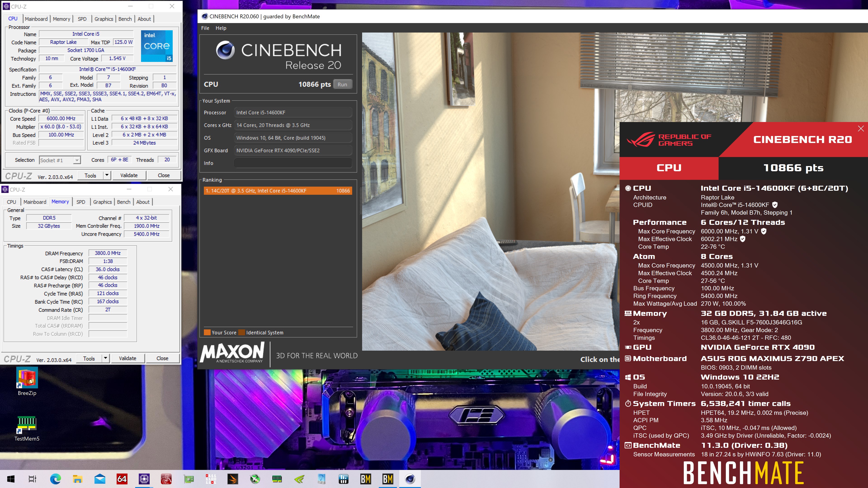The width and height of the screenshot is (868, 488).
Task: Click the Specification field i5-14600KF in CPU-Z
Action: tap(108, 69)
